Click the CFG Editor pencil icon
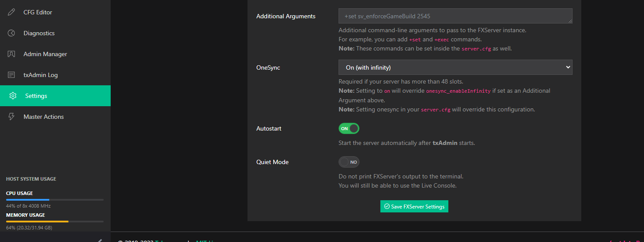 (x=12, y=12)
